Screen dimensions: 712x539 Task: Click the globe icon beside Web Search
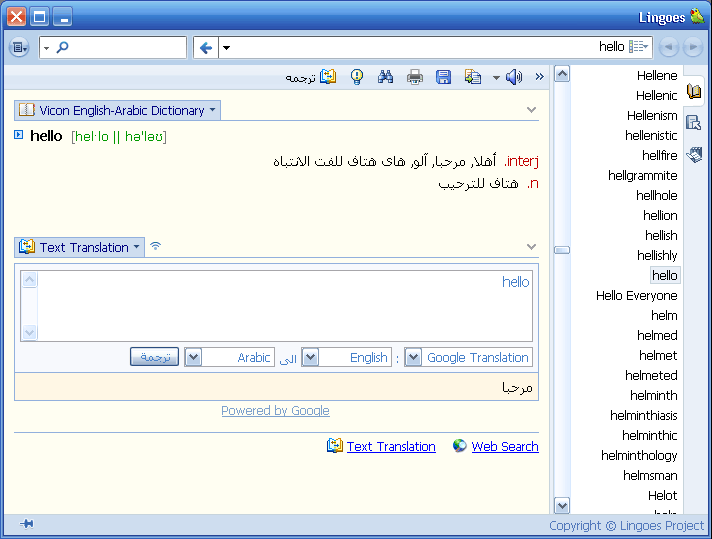tap(459, 446)
